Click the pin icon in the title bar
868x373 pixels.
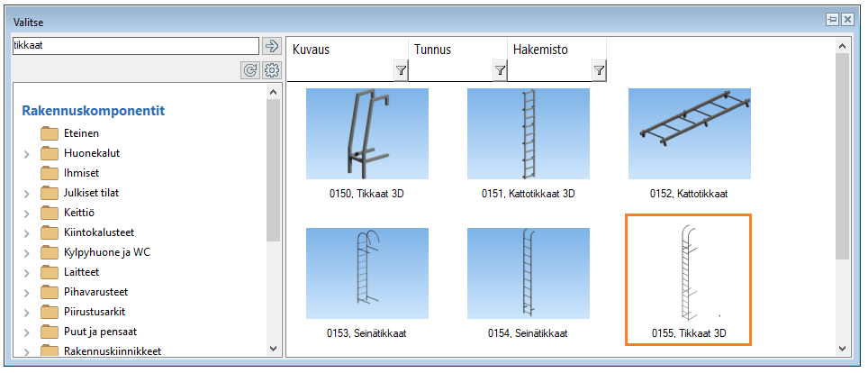pos(832,19)
